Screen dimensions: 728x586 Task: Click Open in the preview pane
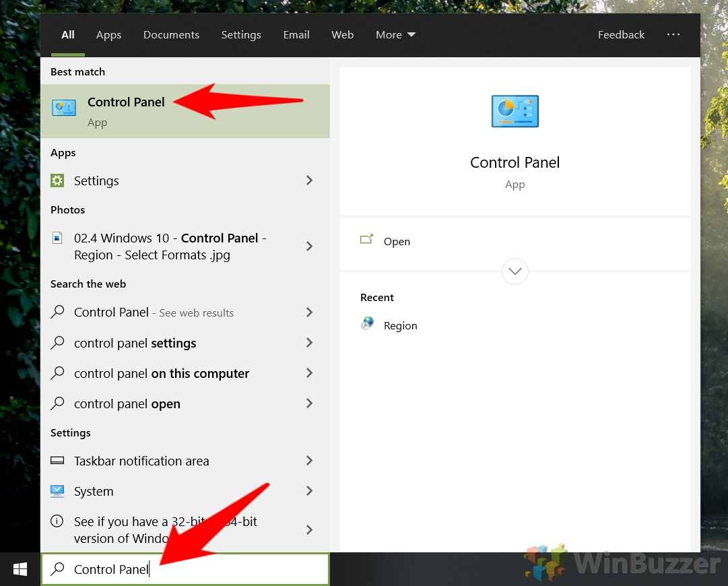(x=397, y=241)
